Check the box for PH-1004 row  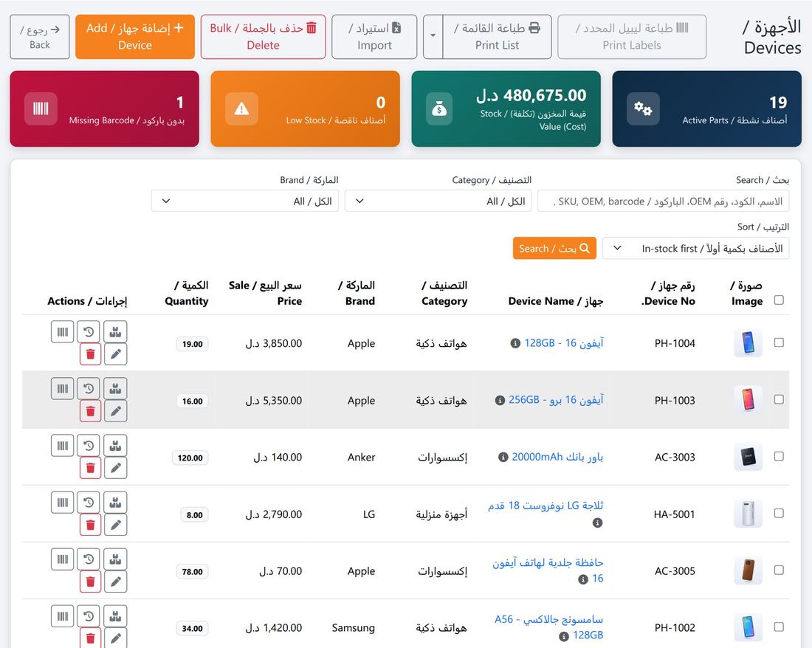pyautogui.click(x=779, y=342)
